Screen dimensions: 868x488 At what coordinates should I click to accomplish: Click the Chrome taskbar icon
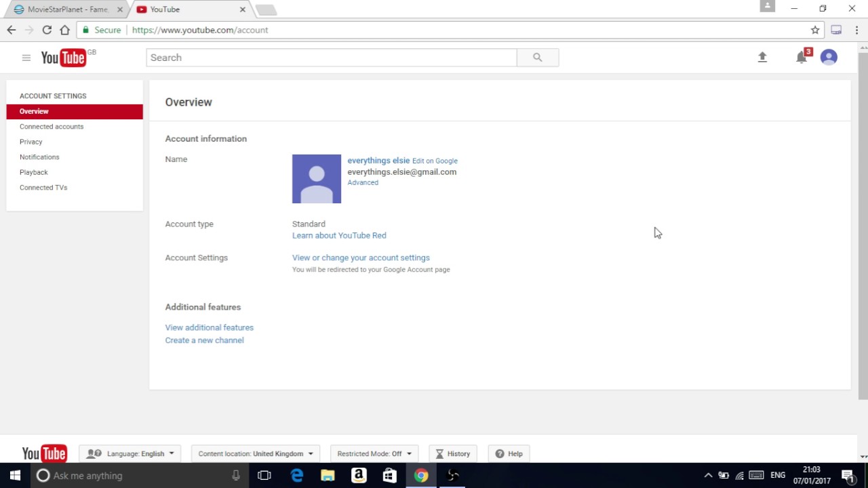(421, 476)
